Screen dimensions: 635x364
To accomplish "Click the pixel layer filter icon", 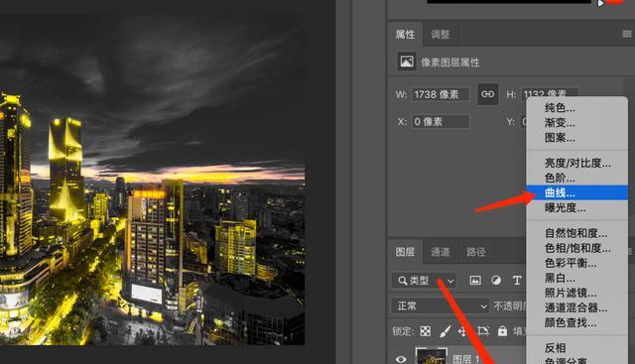I will (475, 280).
